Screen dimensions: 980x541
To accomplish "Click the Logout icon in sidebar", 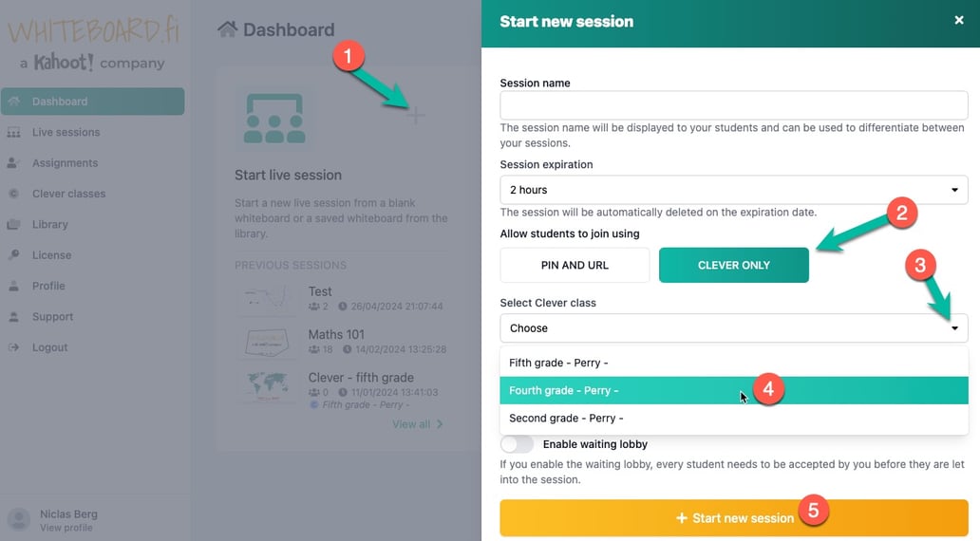I will click(13, 347).
